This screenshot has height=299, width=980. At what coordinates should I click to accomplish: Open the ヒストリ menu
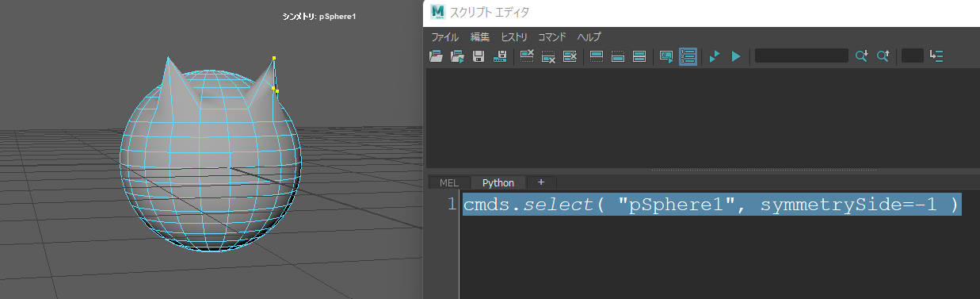514,37
